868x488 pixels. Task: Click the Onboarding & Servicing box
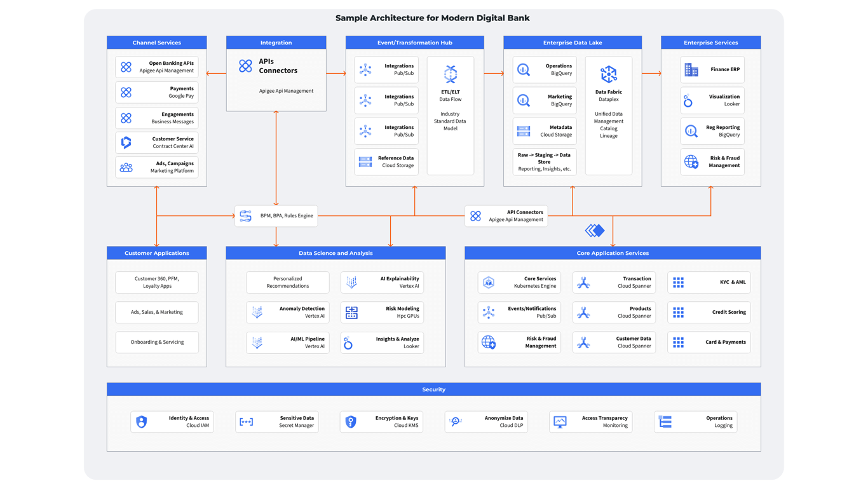[x=157, y=342]
